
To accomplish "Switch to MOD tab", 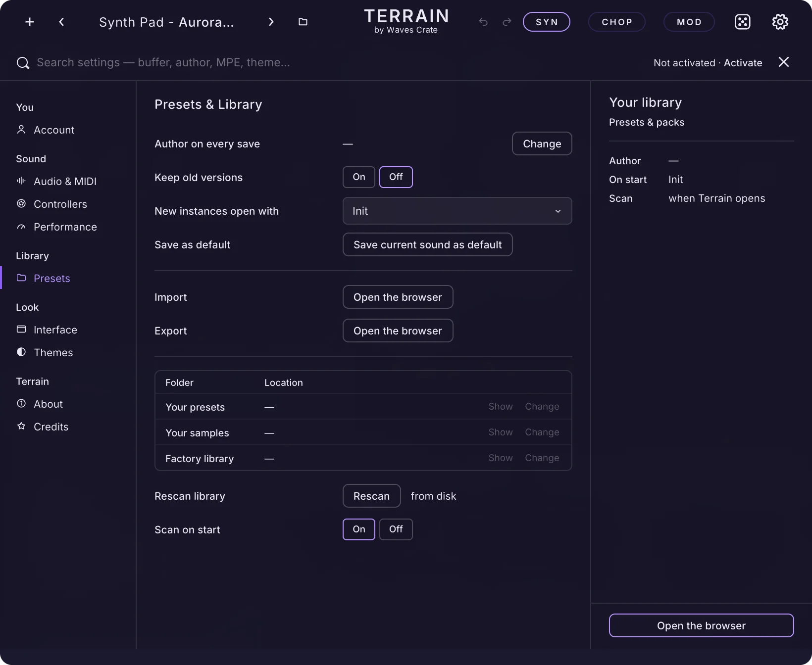I will [689, 22].
